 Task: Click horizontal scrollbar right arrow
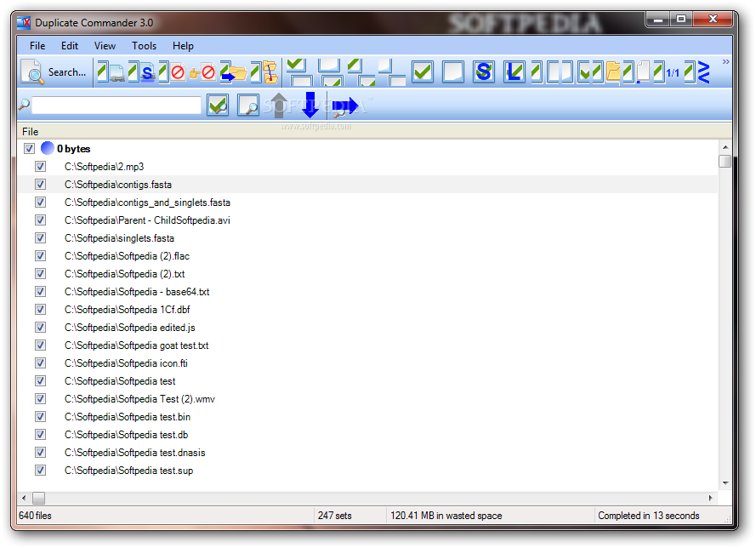pos(710,498)
